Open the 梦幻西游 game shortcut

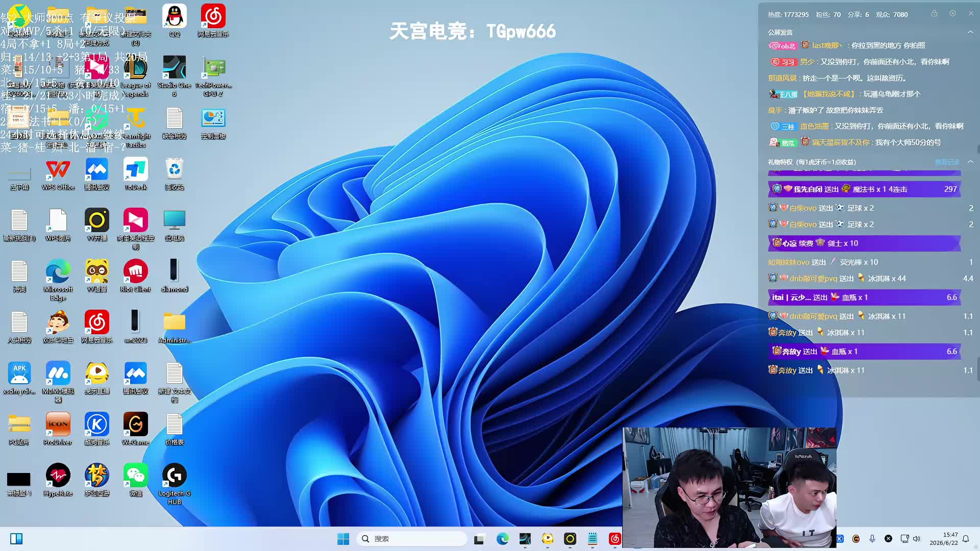96,480
